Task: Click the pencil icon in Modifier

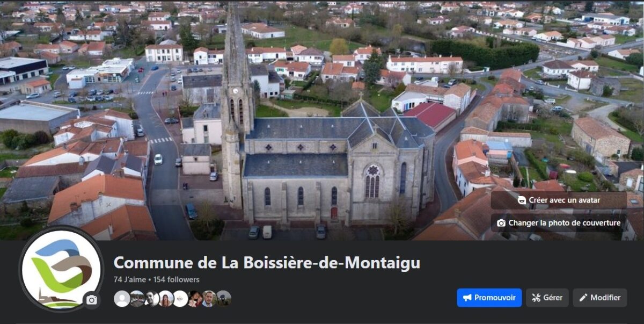Action: tap(583, 298)
